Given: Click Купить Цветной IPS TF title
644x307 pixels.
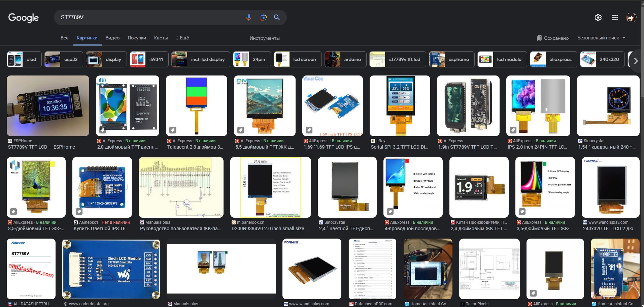Looking at the screenshot, I should point(101,228).
